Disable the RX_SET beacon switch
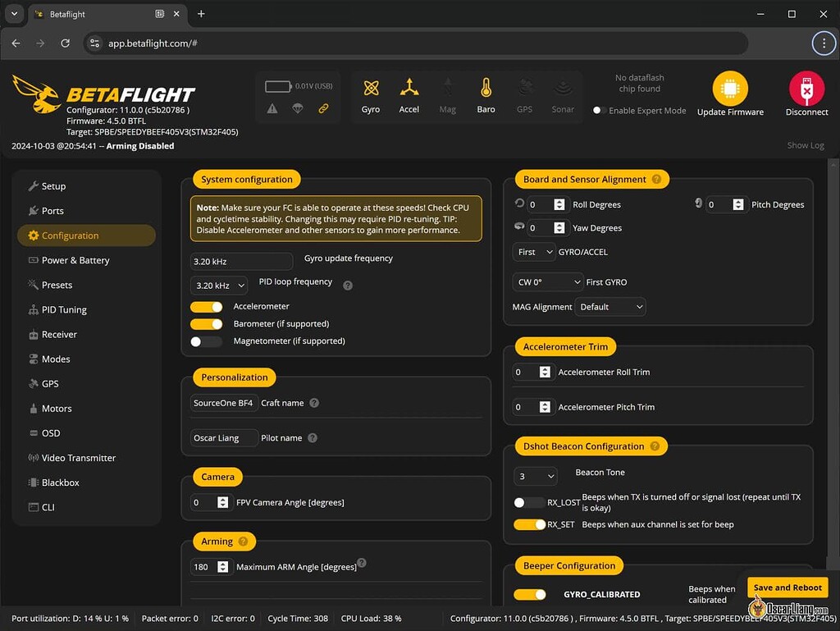Viewport: 840px width, 631px height. (x=529, y=525)
